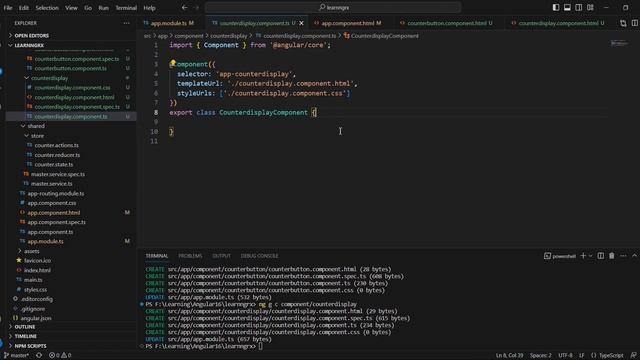640x360 pixels.
Task: Change Spaces: 2 indentation setting
Action: pyautogui.click(x=540, y=356)
